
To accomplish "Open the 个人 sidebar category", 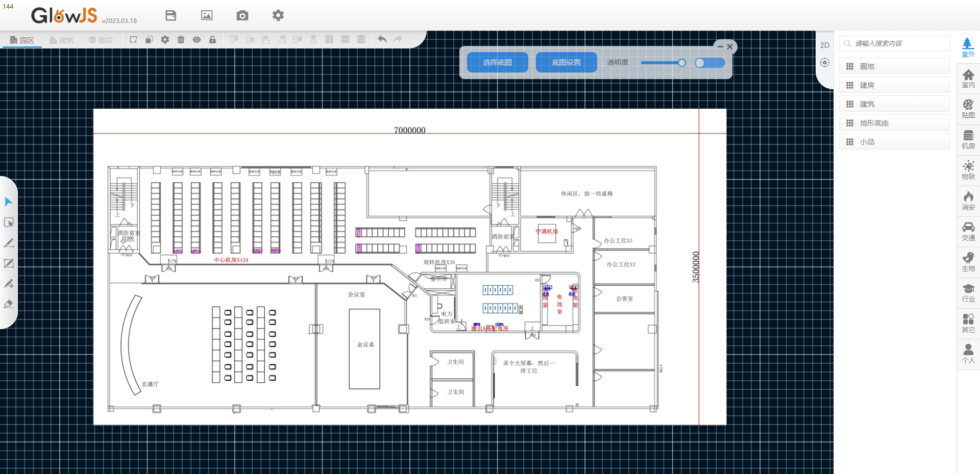I will 968,354.
